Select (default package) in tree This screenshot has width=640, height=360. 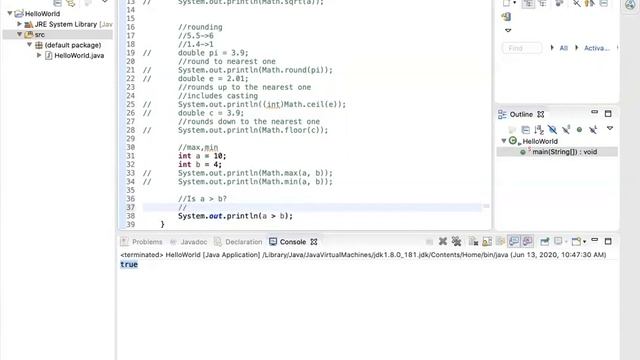73,45
